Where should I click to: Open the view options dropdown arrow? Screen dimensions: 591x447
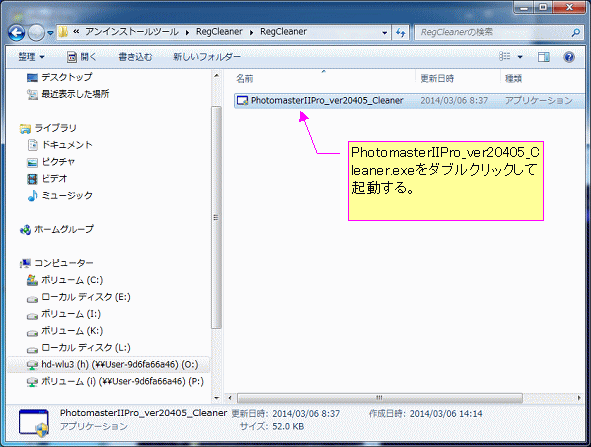pos(520,57)
